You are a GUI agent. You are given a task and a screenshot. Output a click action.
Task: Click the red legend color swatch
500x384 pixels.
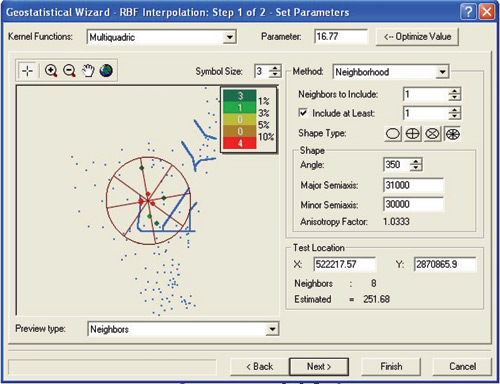point(240,143)
